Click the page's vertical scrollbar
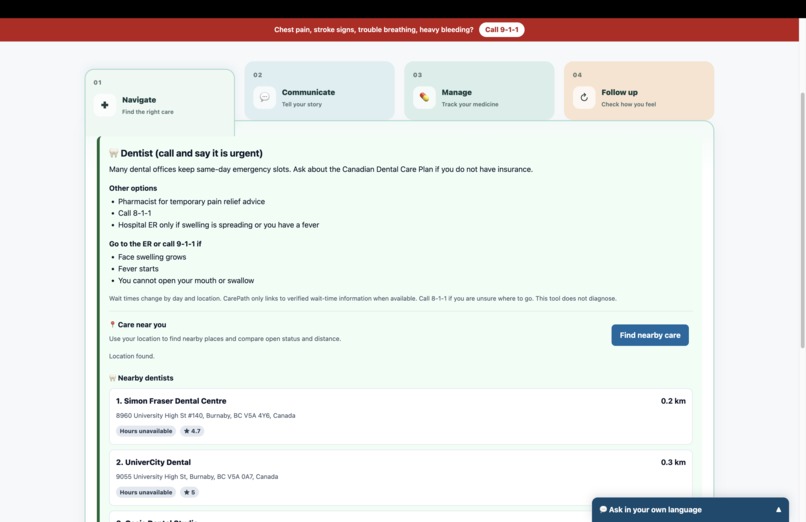This screenshot has width=806, height=522. click(x=802, y=221)
